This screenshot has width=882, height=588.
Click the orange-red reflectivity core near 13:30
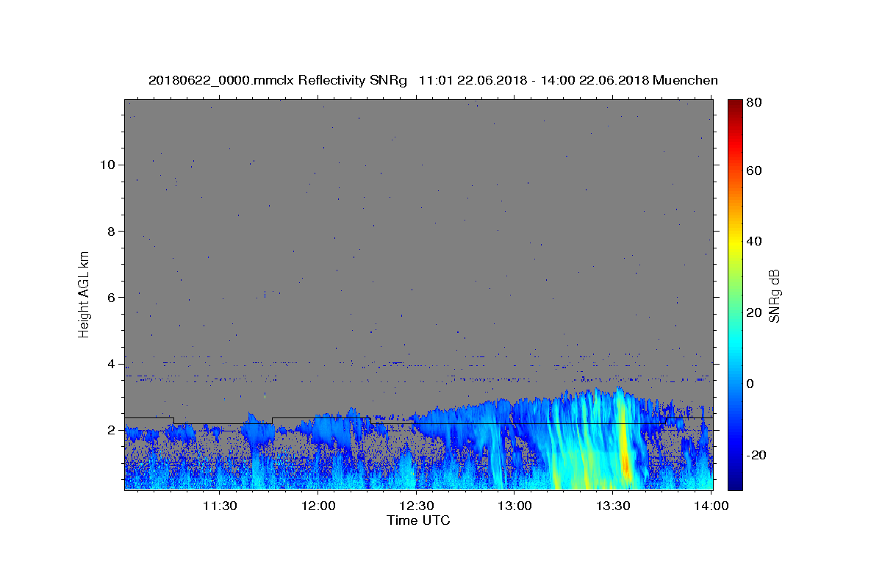(625, 465)
